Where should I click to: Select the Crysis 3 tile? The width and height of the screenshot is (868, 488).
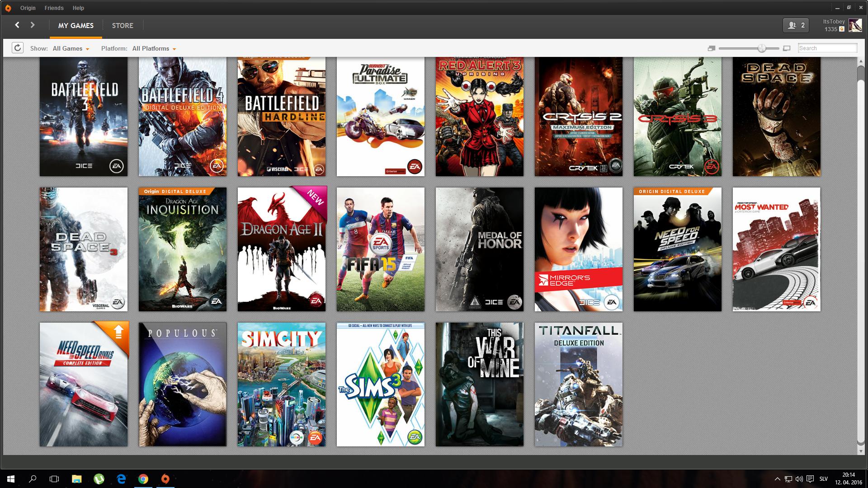pos(678,117)
